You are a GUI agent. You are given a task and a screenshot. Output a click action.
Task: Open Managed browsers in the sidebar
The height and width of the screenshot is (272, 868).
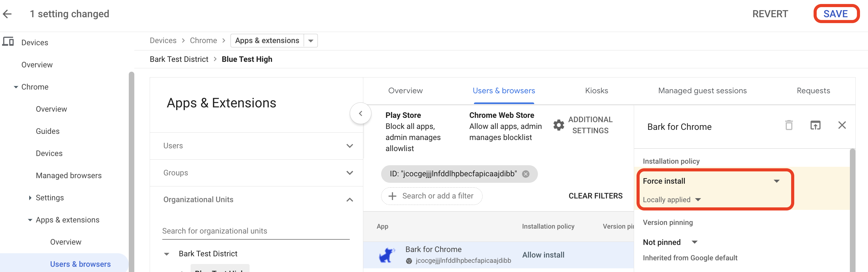69,175
